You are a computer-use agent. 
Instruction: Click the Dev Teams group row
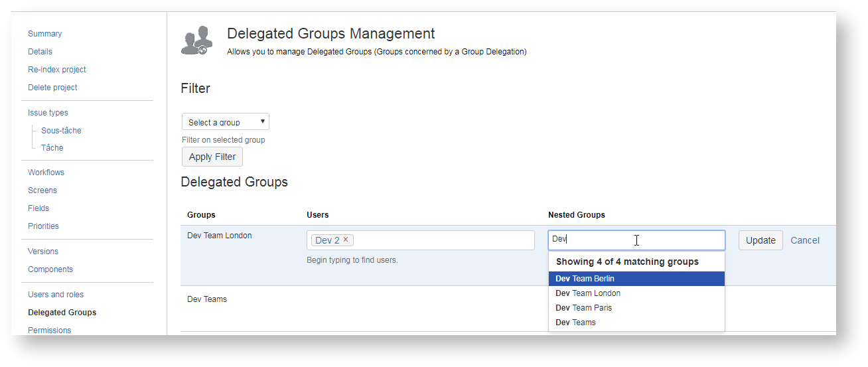207,299
